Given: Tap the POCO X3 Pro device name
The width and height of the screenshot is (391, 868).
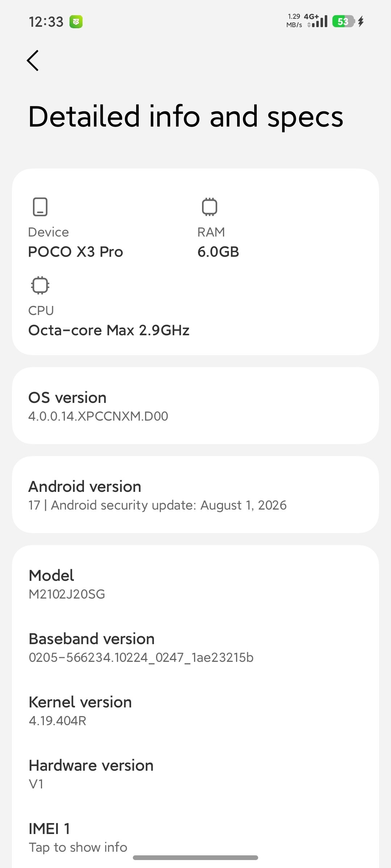Looking at the screenshot, I should (76, 252).
